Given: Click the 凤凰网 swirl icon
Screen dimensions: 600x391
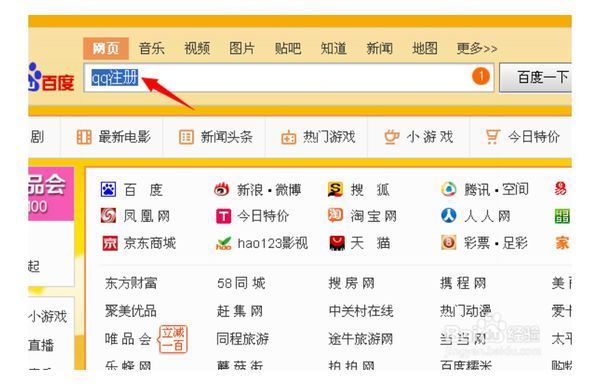Looking at the screenshot, I should coord(108,216).
